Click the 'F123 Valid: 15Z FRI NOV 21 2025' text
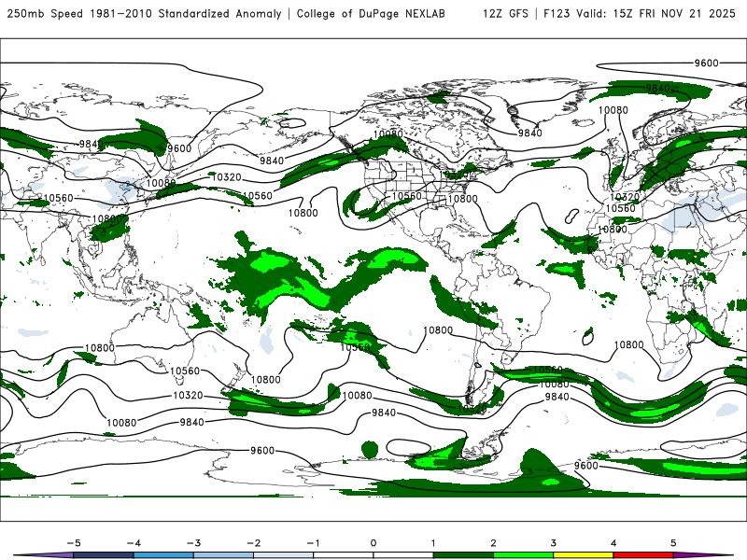747x560 pixels. [x=640, y=14]
